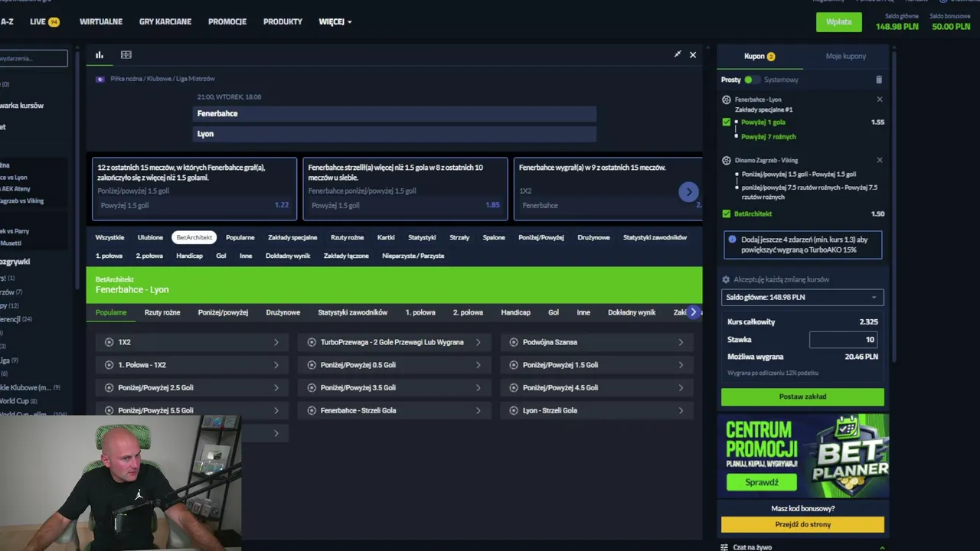980x551 pixels.
Task: Switch to the Kupon tab
Action: point(759,56)
